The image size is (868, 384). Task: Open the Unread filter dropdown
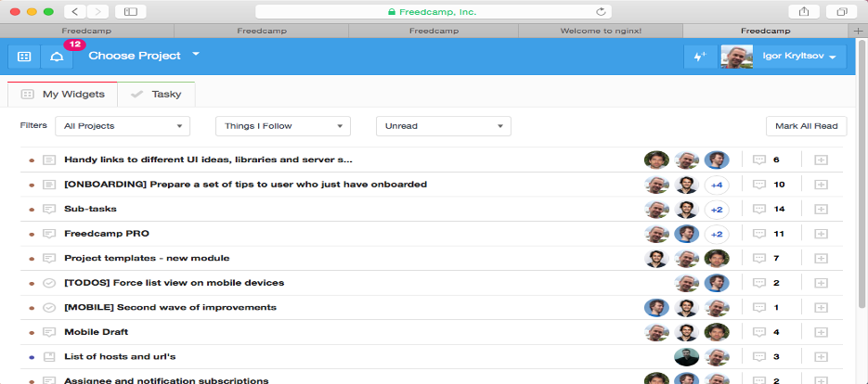tap(444, 126)
